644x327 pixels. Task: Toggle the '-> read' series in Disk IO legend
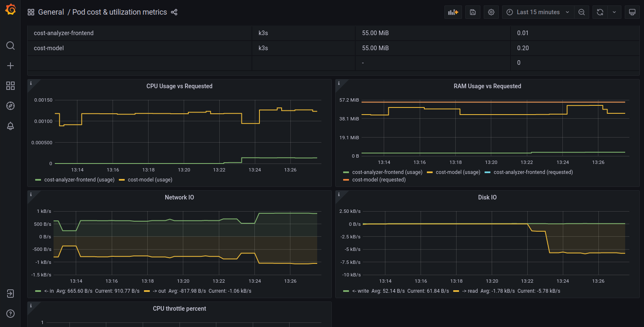coord(466,291)
